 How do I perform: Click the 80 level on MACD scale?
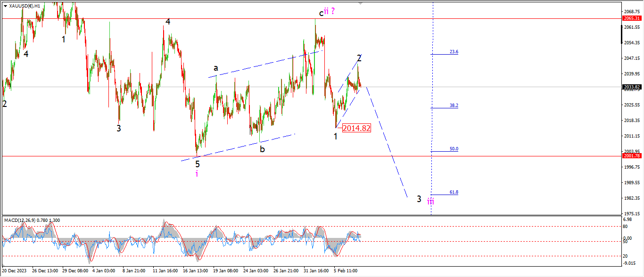pos(625,227)
